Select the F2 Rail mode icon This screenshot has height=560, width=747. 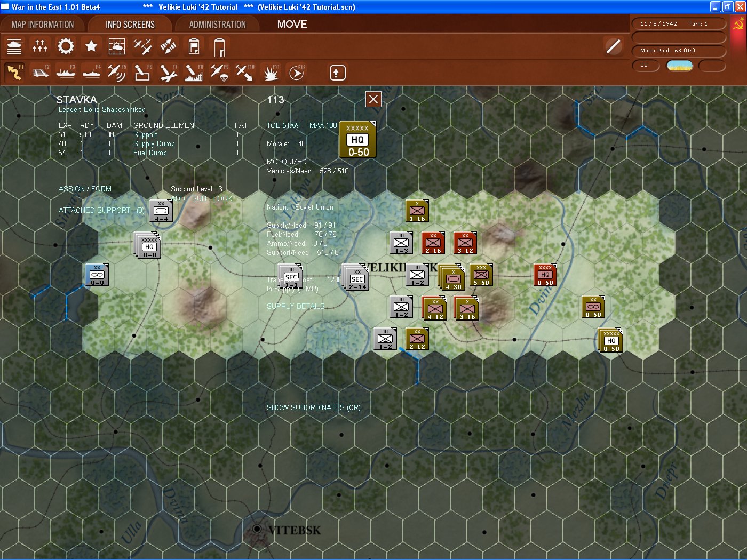[x=40, y=73]
